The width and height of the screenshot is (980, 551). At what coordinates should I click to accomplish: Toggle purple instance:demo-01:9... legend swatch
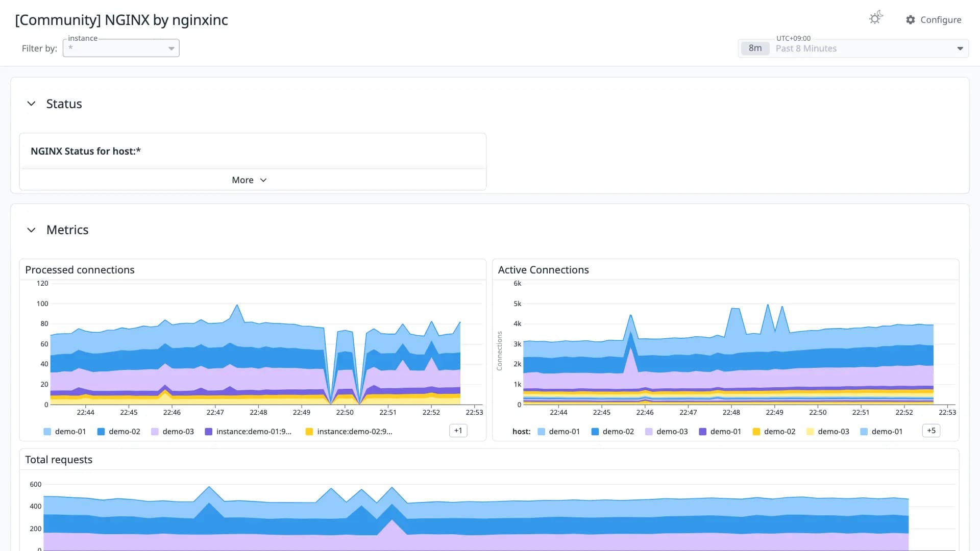pyautogui.click(x=208, y=432)
